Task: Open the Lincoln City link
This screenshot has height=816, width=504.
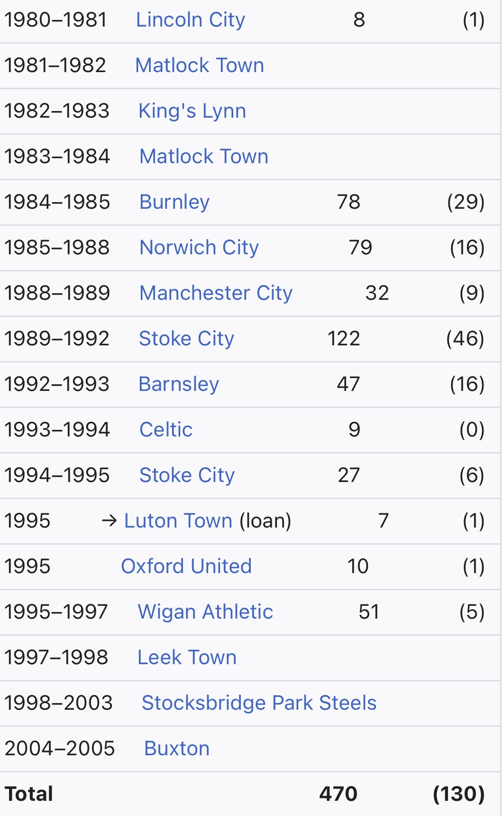Action: point(190,20)
